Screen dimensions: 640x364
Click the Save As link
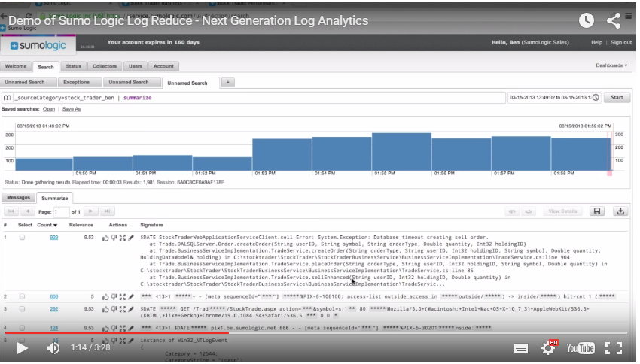tap(72, 109)
